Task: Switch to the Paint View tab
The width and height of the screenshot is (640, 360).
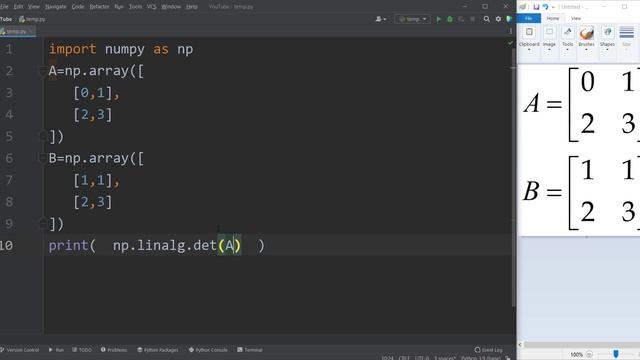Action: click(x=576, y=18)
